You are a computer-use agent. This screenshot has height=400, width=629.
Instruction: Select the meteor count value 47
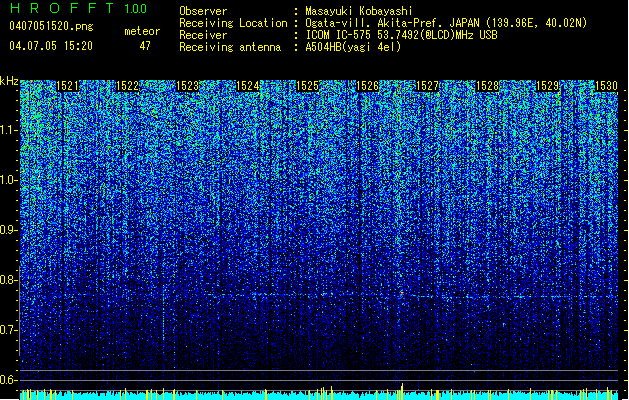pos(145,46)
